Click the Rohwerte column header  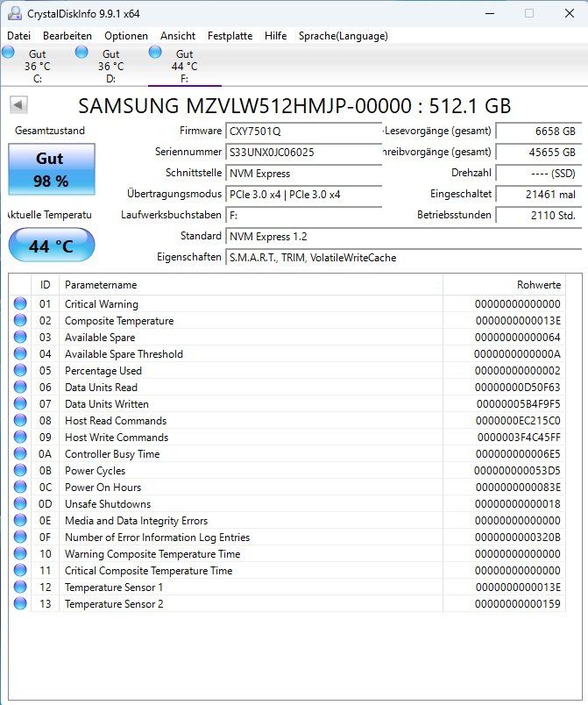point(504,285)
